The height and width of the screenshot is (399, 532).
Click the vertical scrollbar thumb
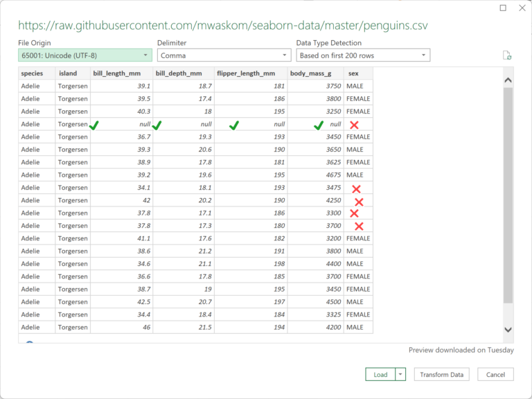point(508,195)
